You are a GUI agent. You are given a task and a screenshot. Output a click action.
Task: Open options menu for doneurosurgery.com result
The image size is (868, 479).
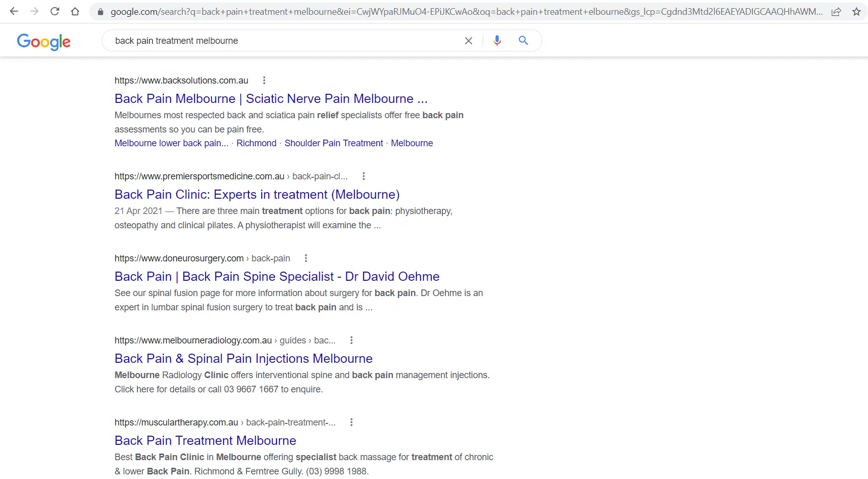(306, 258)
